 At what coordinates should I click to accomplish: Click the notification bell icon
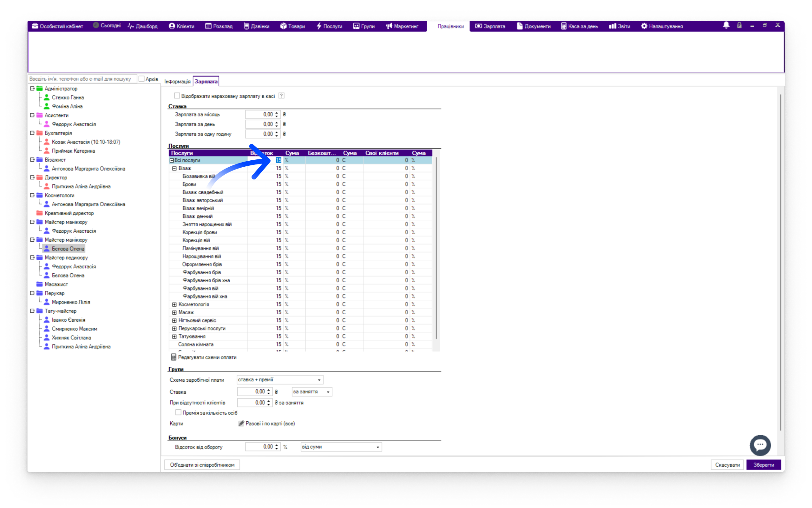(x=726, y=25)
